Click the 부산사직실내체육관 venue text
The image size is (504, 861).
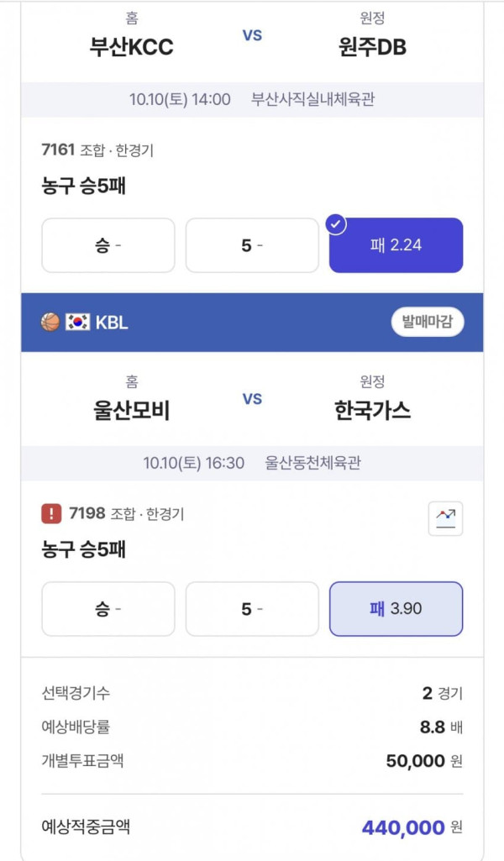pos(313,99)
